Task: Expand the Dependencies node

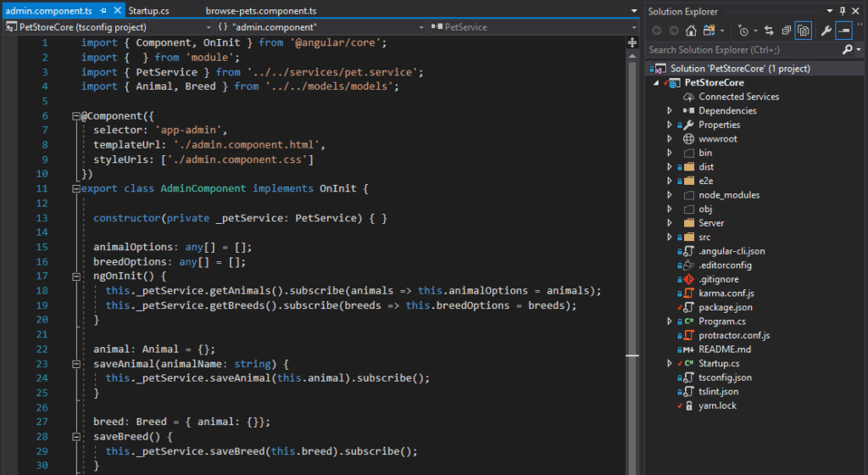Action: [x=669, y=111]
